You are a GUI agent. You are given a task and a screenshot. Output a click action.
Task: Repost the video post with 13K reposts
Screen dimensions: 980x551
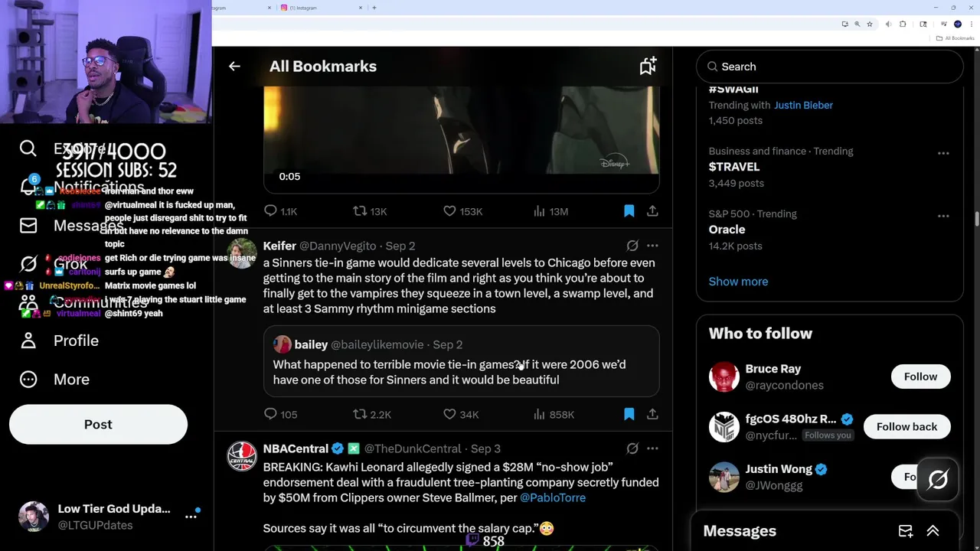pos(369,211)
